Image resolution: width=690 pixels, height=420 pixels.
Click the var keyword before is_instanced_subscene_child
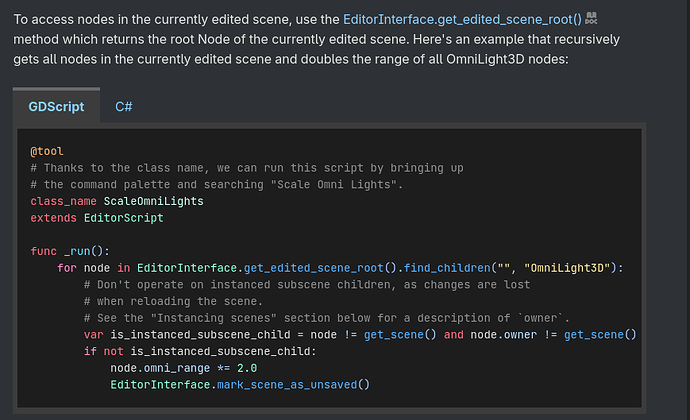tap(93, 335)
